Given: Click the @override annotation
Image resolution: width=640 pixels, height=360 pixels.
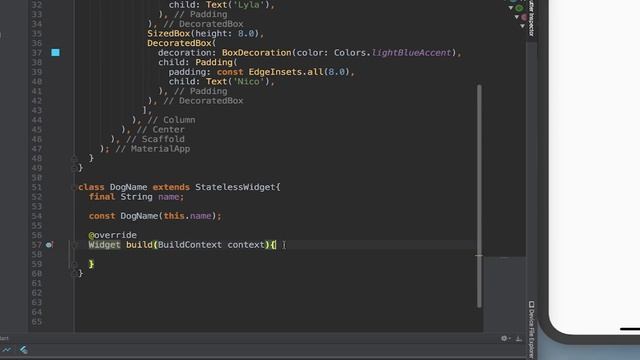Looking at the screenshot, I should (113, 235).
